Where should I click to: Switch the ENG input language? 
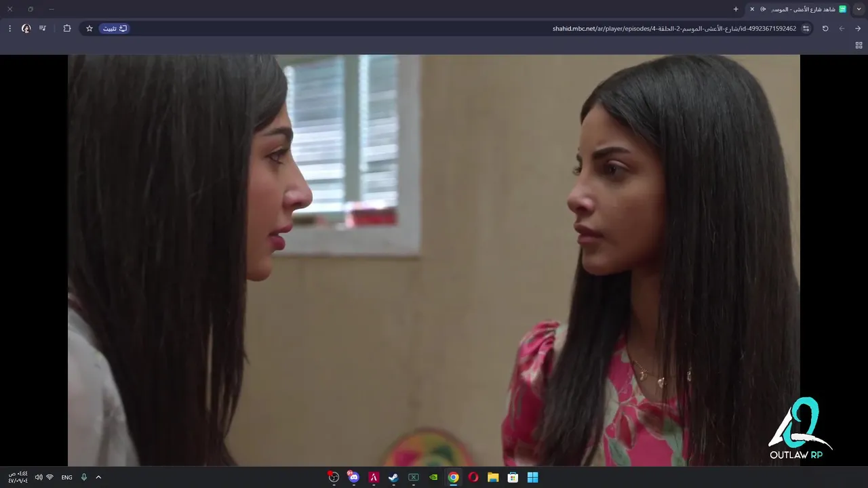pyautogui.click(x=66, y=477)
